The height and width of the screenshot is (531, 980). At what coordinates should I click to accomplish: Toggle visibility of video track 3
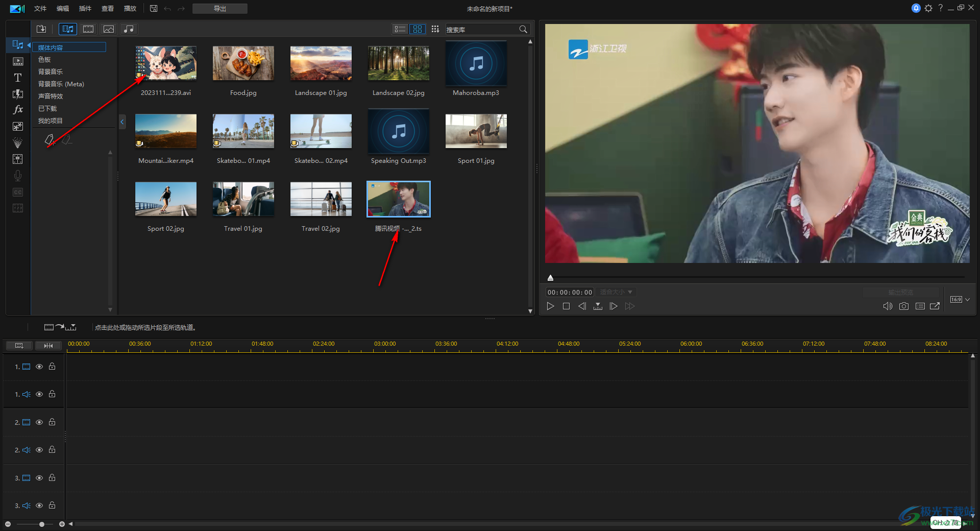39,478
